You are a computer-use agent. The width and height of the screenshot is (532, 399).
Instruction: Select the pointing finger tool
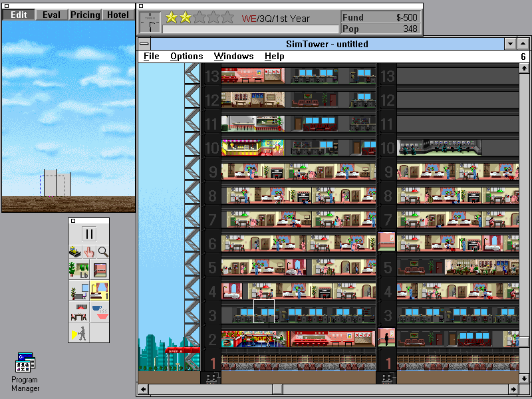tap(89, 252)
